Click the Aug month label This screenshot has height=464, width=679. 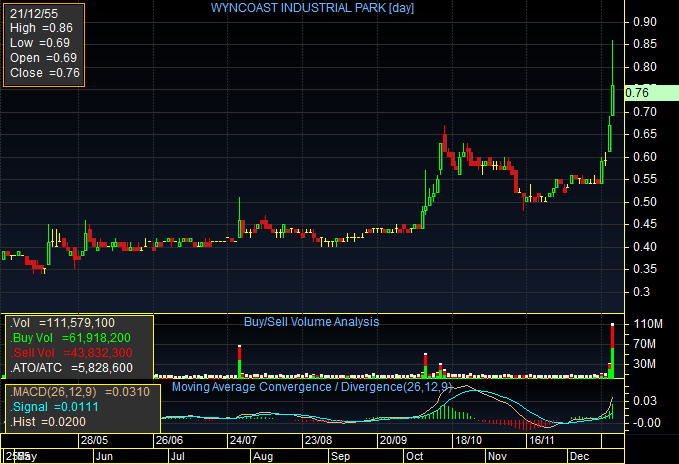[263, 456]
